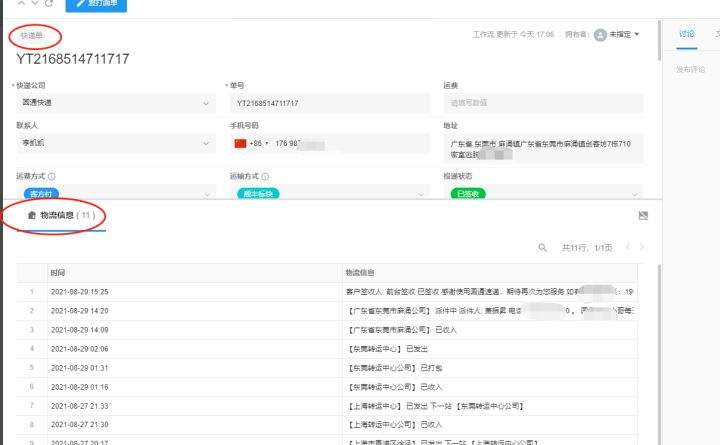Expand the 联系人 dropdown
720x445 pixels.
(113, 143)
